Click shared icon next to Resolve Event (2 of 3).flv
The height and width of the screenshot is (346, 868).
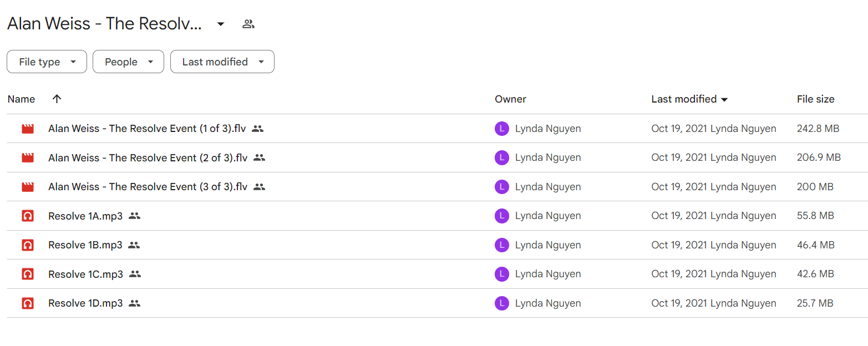click(259, 157)
